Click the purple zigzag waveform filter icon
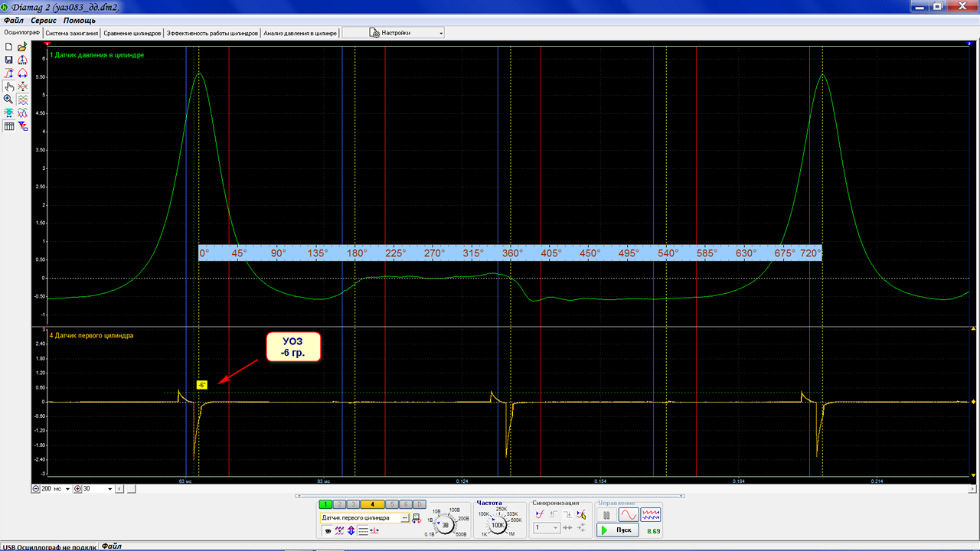The height and width of the screenshot is (551, 980). coord(339,531)
